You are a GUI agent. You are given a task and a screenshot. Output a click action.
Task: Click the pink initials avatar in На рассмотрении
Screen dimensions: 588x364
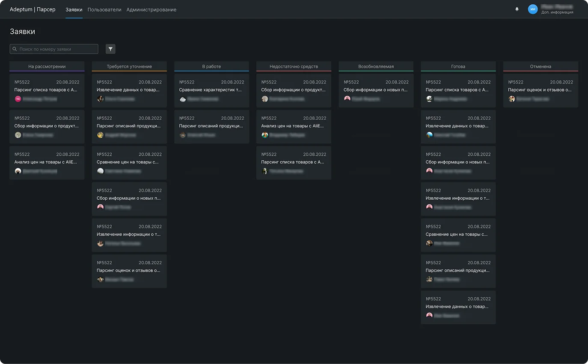coord(18,99)
